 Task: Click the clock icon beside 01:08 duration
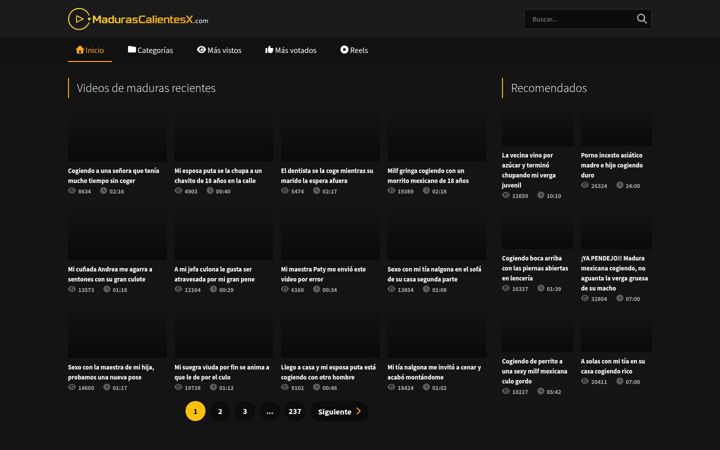tap(426, 289)
